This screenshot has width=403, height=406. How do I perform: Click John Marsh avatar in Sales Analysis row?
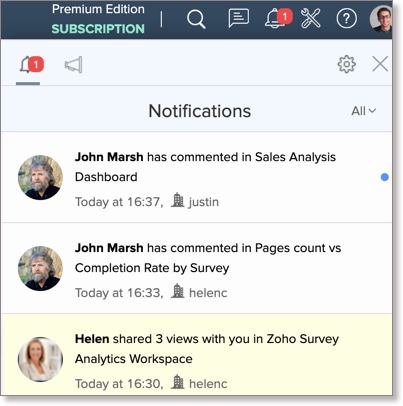(x=40, y=177)
